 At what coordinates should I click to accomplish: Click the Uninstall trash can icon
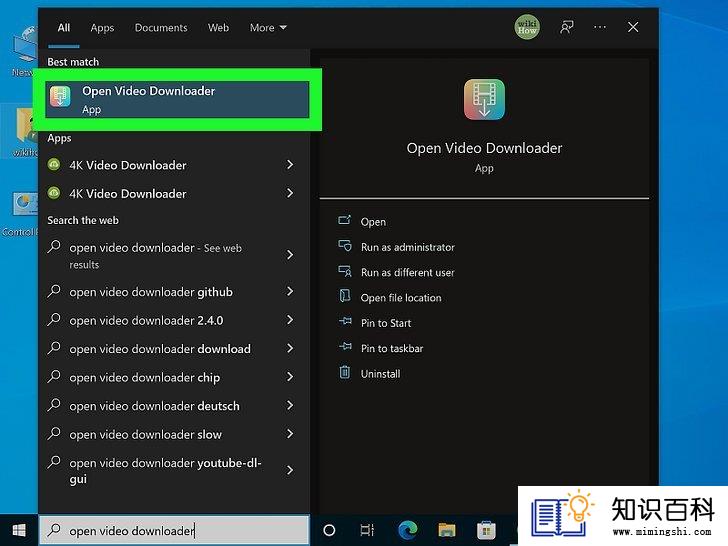[x=344, y=372]
